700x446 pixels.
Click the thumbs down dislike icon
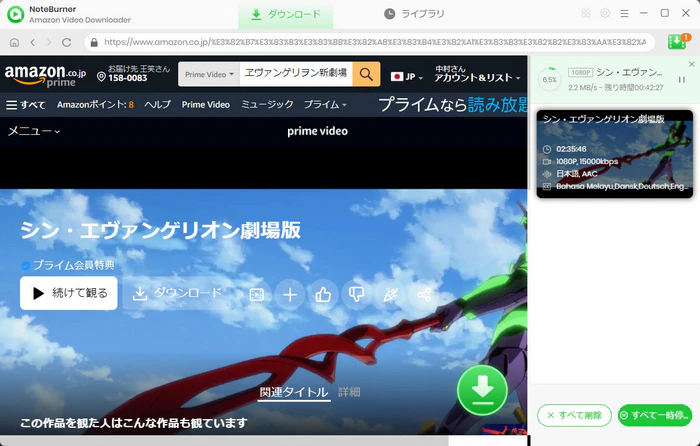357,295
